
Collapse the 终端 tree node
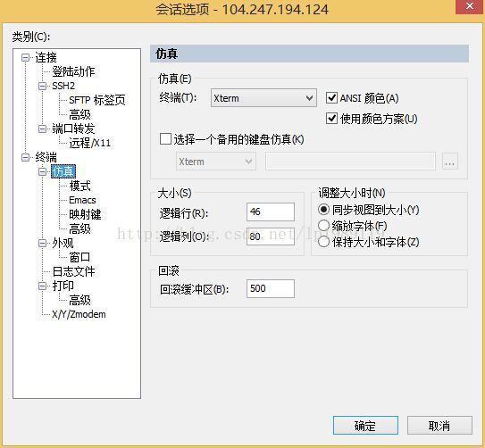(25, 157)
